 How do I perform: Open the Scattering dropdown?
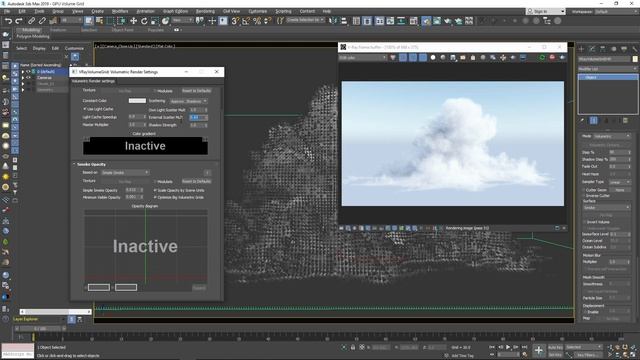(x=189, y=101)
